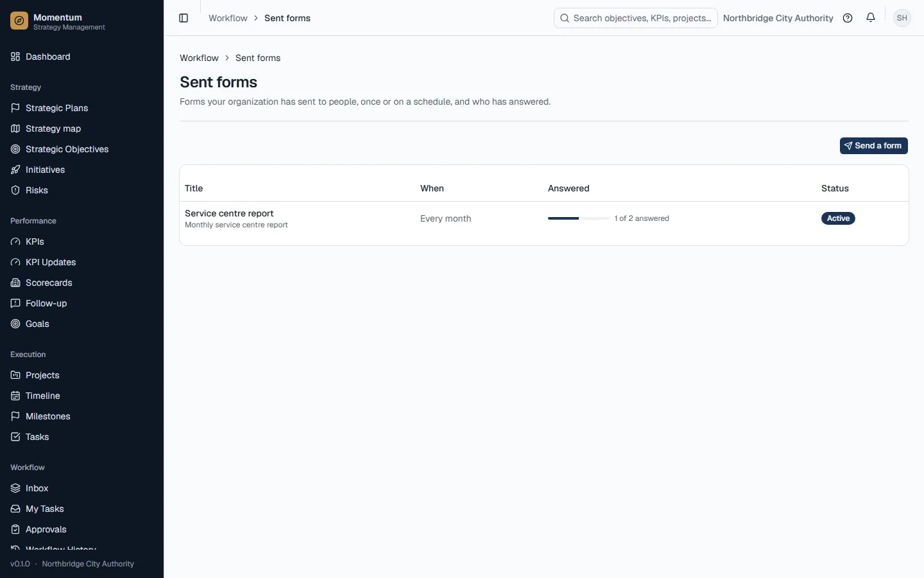Image resolution: width=924 pixels, height=578 pixels.
Task: Open My Tasks in sidebar
Action: (x=81, y=509)
